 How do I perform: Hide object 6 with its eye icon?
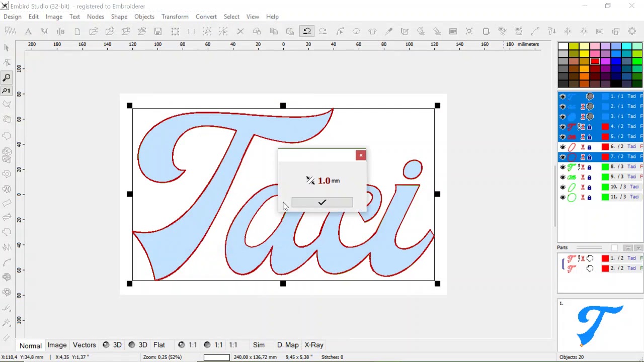(562, 147)
